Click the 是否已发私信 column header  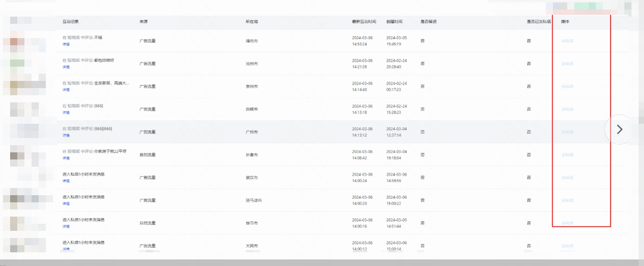point(539,21)
